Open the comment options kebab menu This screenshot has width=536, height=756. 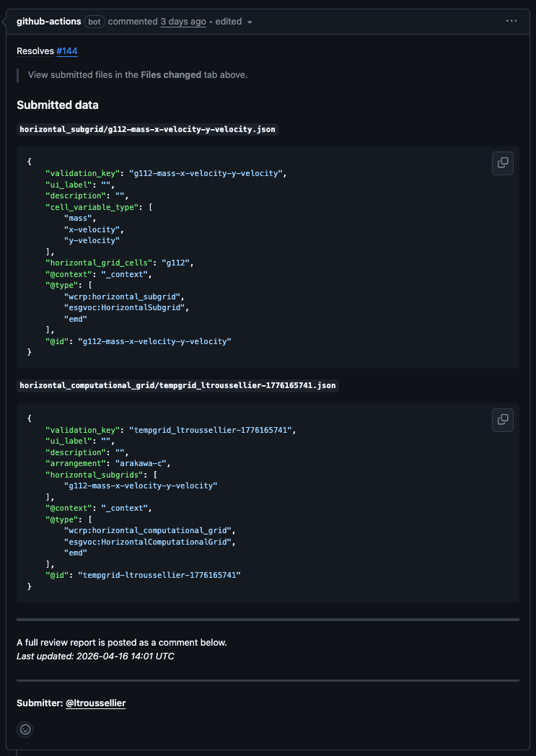[511, 21]
